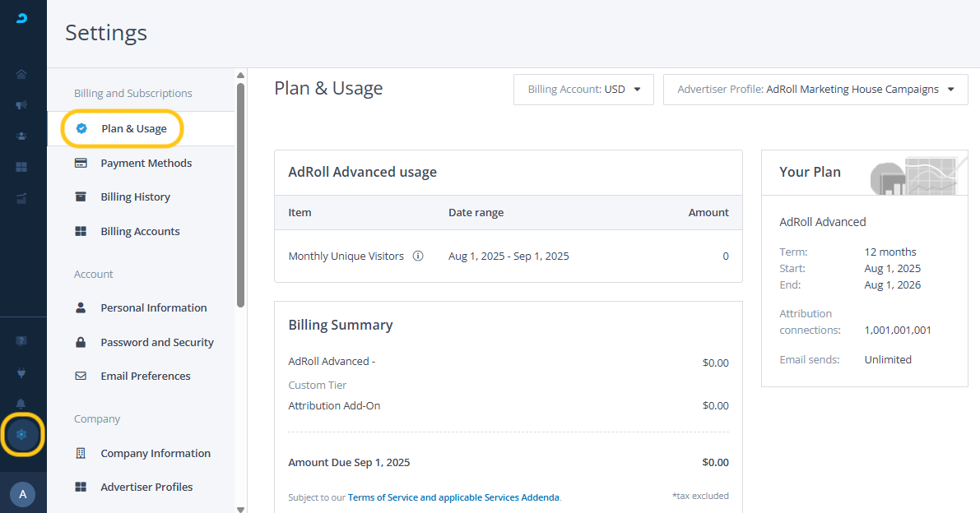980x513 pixels.
Task: Select Plan & Usage in settings menu
Action: [x=133, y=129]
